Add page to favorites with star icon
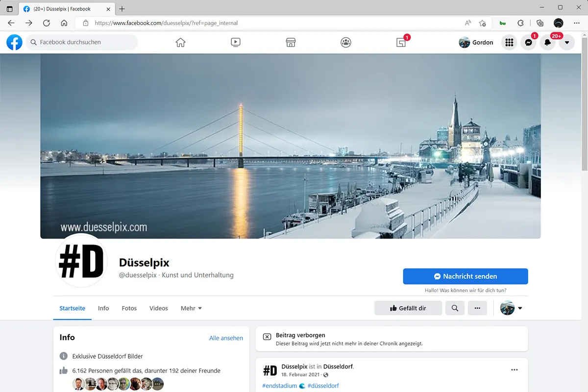The height and width of the screenshot is (392, 588). [x=483, y=23]
